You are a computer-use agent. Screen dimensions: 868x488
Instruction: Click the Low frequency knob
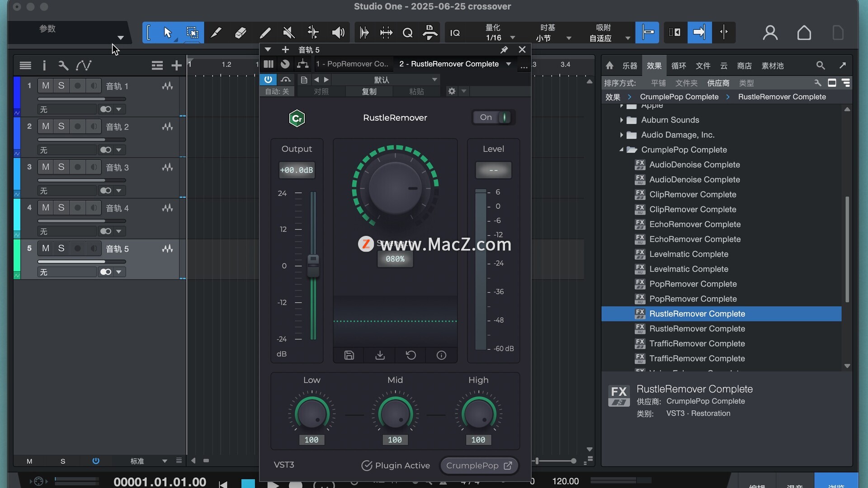(x=311, y=413)
